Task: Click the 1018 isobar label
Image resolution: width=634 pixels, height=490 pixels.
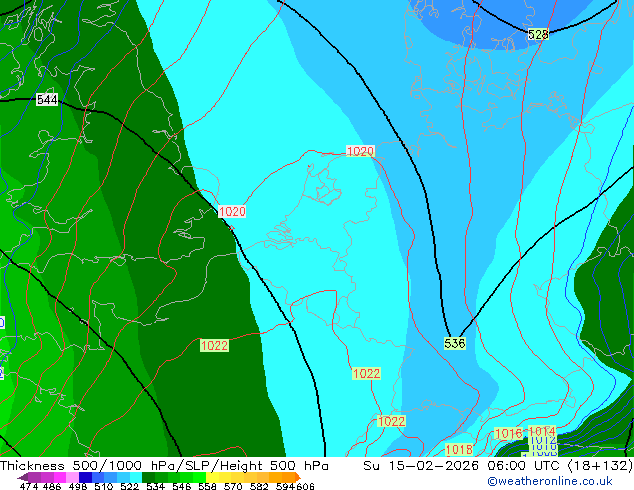Action: coord(459,449)
